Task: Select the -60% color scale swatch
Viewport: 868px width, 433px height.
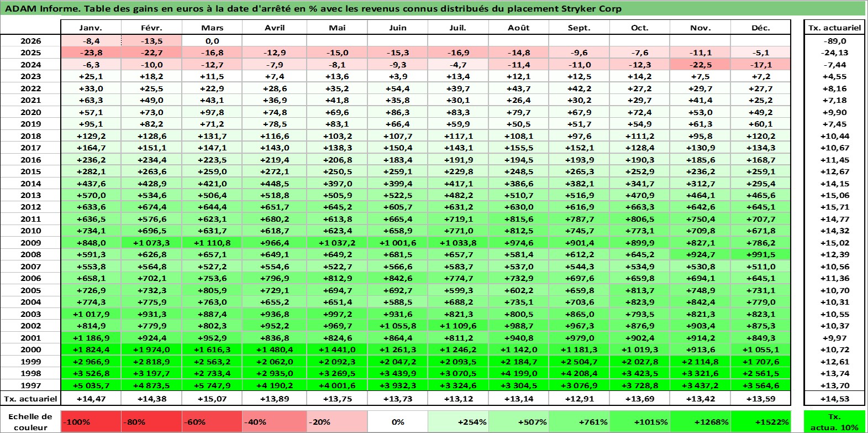Action: [x=212, y=422]
